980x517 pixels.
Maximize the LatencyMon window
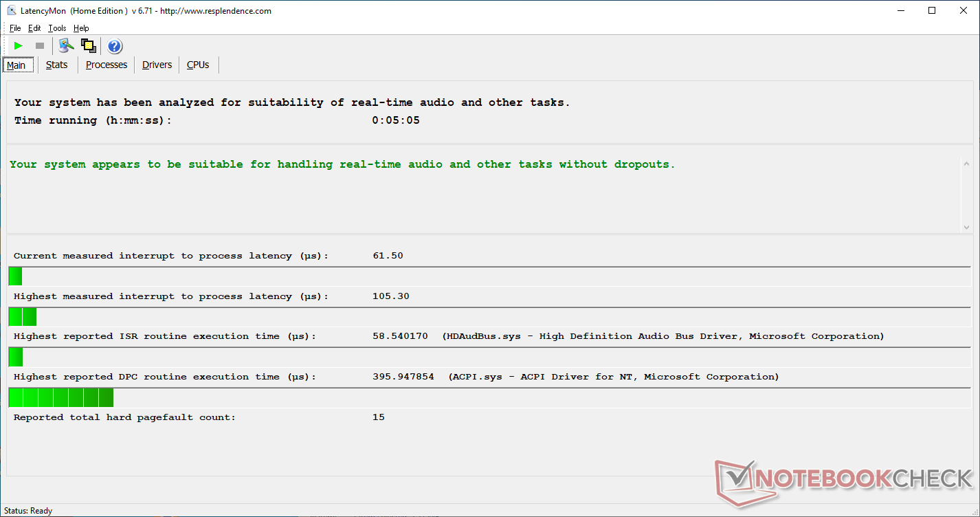point(932,10)
